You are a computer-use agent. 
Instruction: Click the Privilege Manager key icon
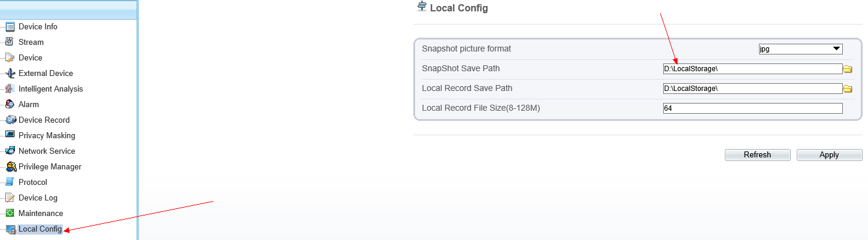(10, 166)
